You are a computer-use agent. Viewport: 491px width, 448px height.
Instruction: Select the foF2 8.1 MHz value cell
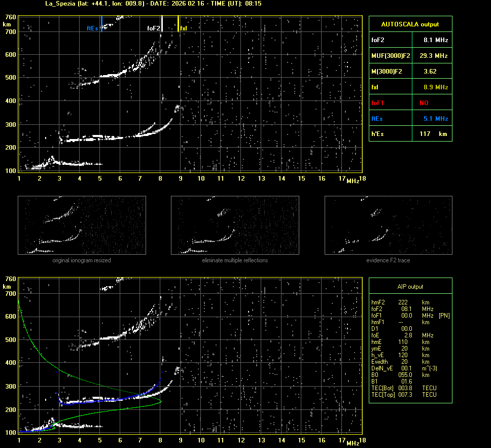pos(436,40)
